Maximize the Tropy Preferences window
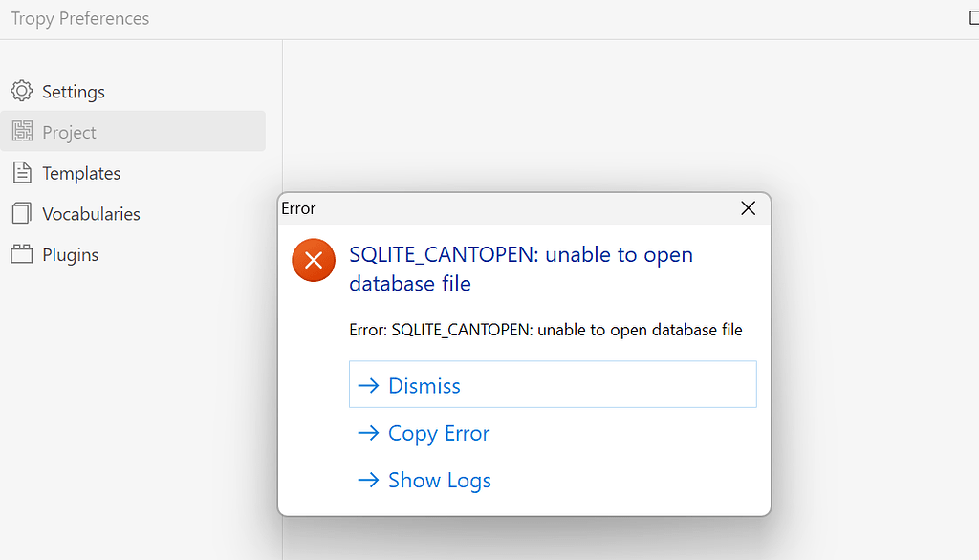Image resolution: width=979 pixels, height=560 pixels. (972, 18)
